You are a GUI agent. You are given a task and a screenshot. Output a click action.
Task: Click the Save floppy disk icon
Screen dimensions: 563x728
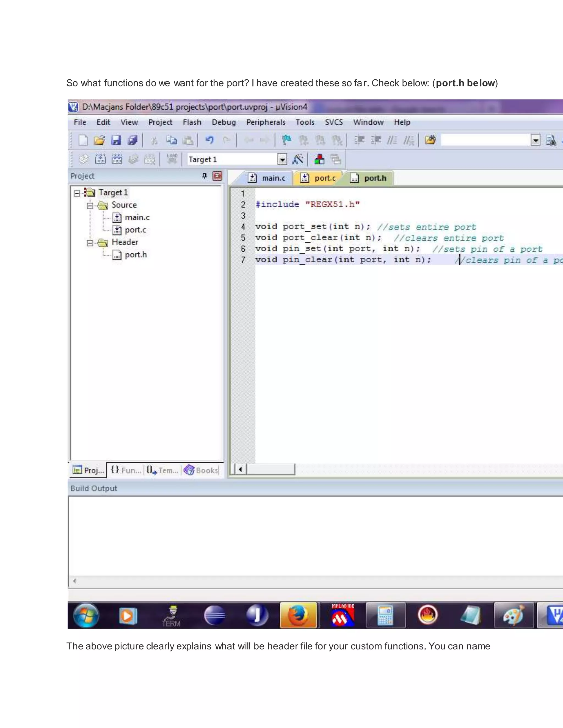(116, 140)
